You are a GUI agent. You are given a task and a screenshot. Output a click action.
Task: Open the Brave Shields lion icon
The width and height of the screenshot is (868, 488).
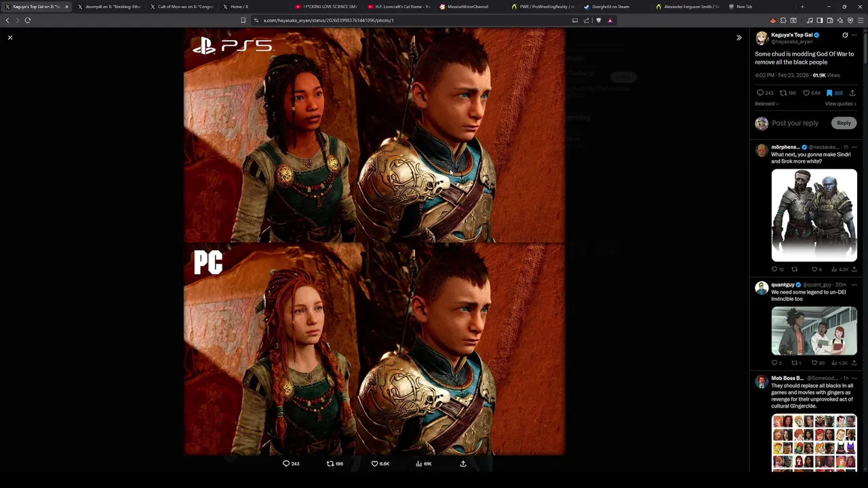(x=598, y=20)
